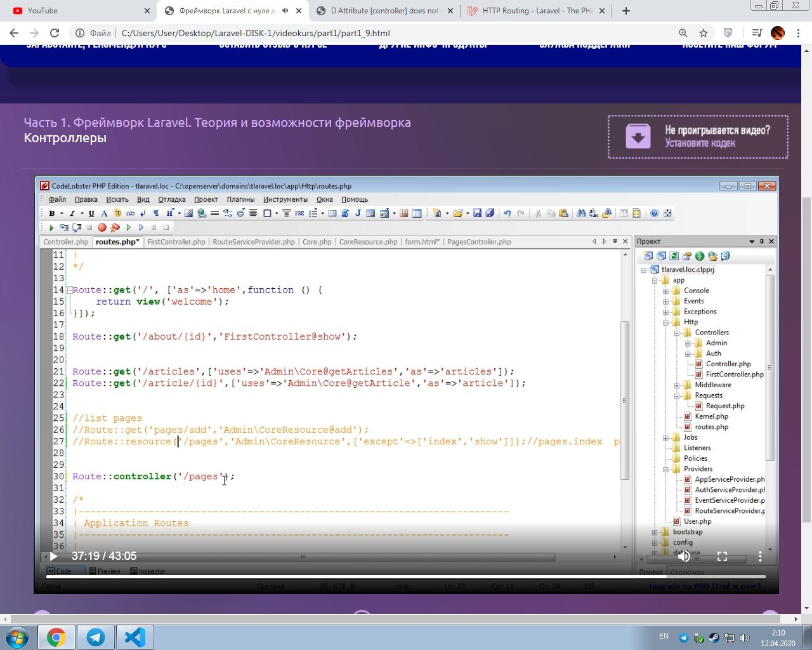Image resolution: width=812 pixels, height=650 pixels.
Task: Open the Italic button dropdown arrow
Action: 82,213
